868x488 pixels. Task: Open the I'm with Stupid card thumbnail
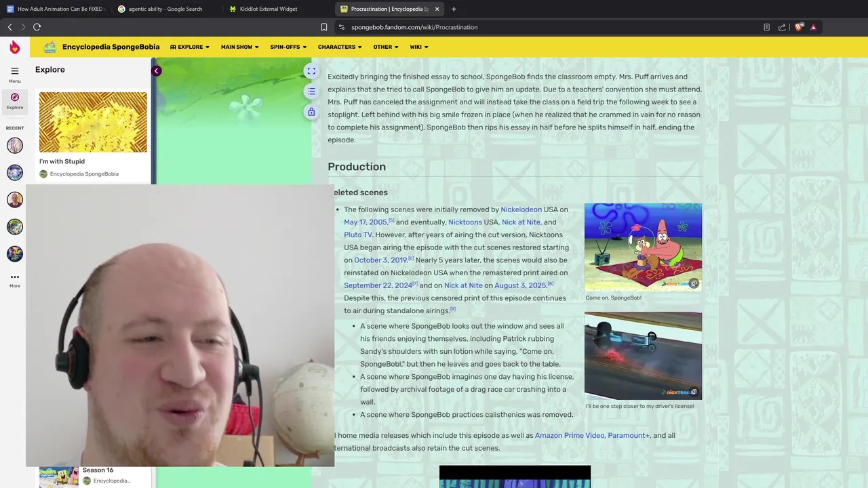93,122
